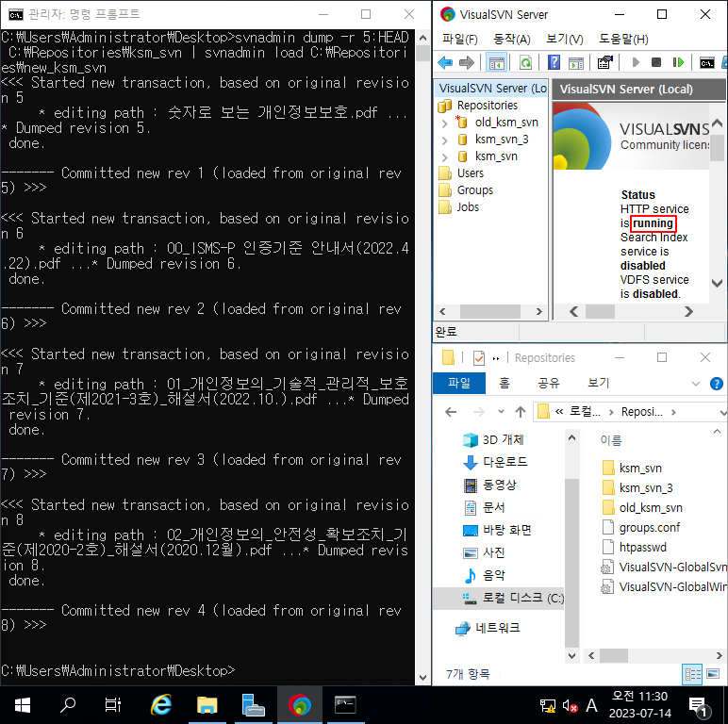
Task: Click the properties checkmark icon in Explorer quick access toolbar
Action: (478, 358)
